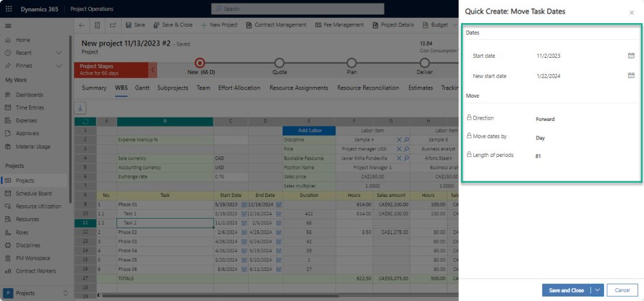Go back using the arrow button
Viewport: 644px width, 301px height.
82,25
